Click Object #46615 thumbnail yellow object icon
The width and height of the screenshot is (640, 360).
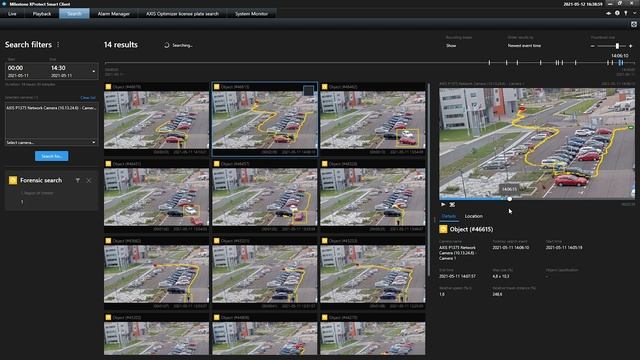[216, 87]
